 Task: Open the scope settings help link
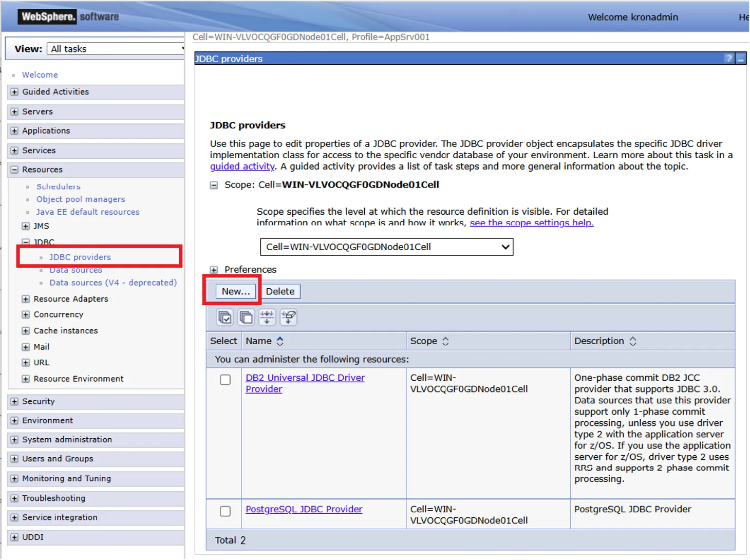(532, 222)
